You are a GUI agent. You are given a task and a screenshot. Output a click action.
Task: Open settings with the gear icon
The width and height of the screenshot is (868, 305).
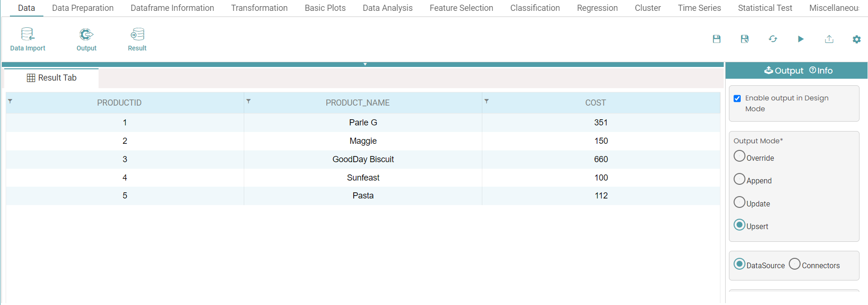(857, 40)
